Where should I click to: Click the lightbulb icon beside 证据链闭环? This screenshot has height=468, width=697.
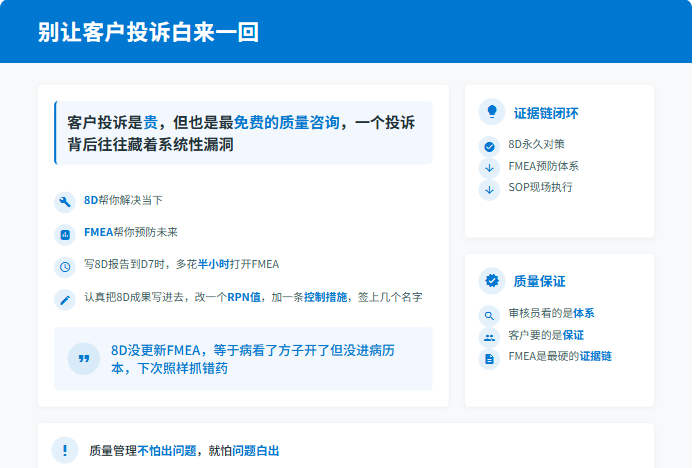[x=490, y=112]
